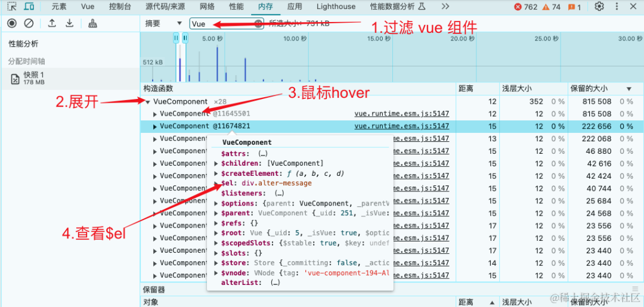
Task: Switch to the 源代码/来源 tab
Action: coord(165,7)
